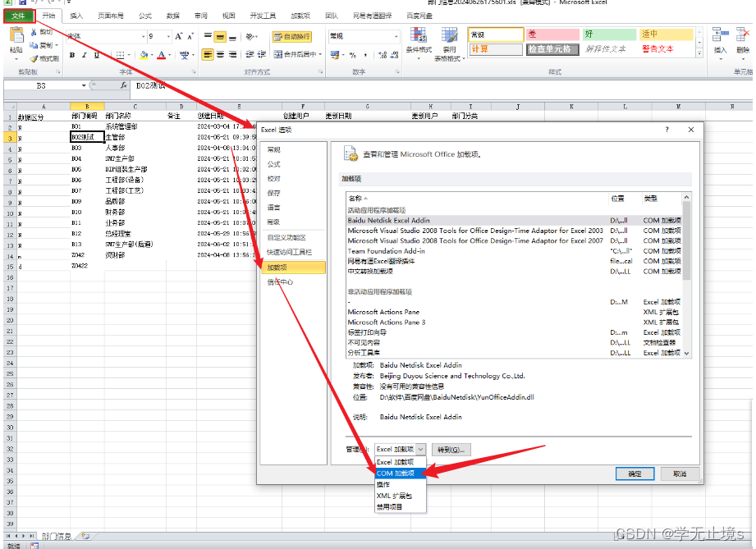Click the Format as Table (套用表格格式) icon
Screen dimensions: 756x549
449,35
